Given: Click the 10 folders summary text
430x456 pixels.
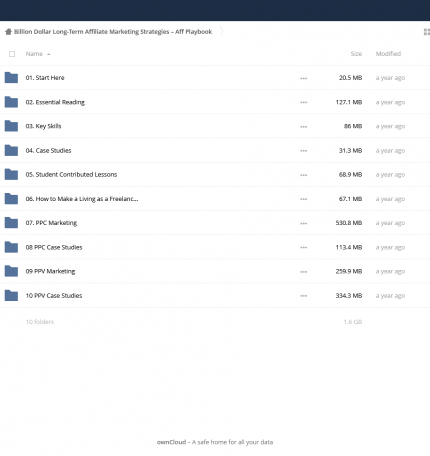Looking at the screenshot, I should pos(40,322).
